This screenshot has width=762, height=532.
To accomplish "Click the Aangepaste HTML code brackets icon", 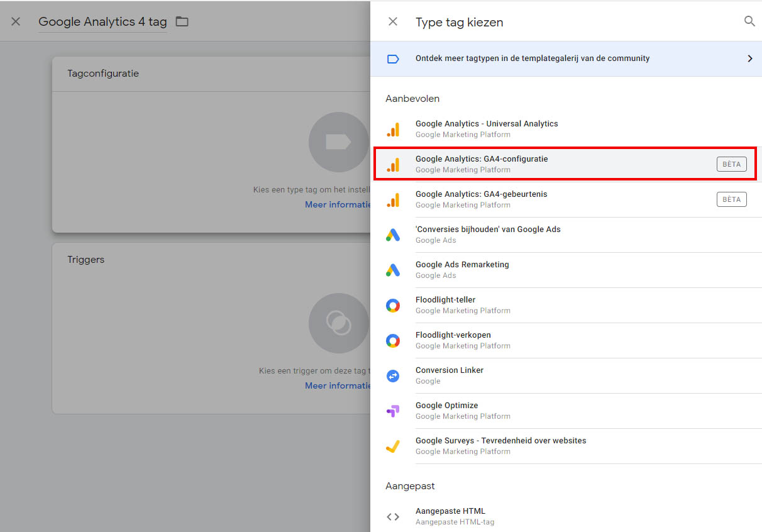I will [x=393, y=517].
